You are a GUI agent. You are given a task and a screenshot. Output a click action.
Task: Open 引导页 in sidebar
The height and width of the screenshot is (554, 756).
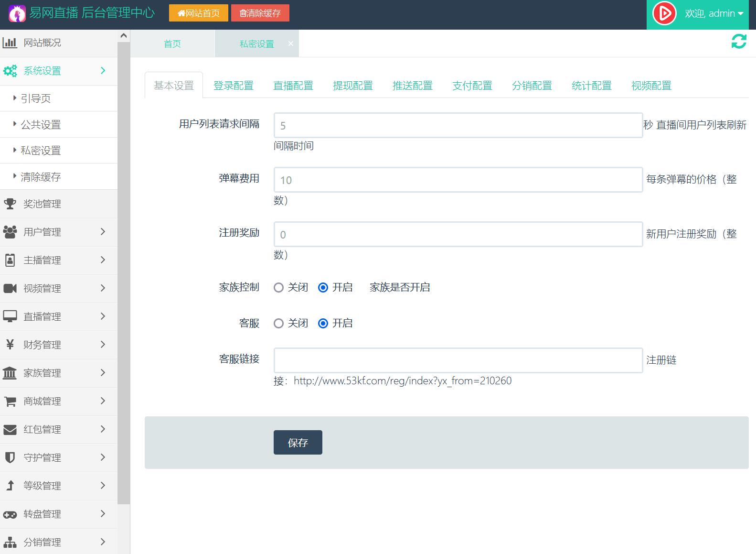tap(58, 98)
